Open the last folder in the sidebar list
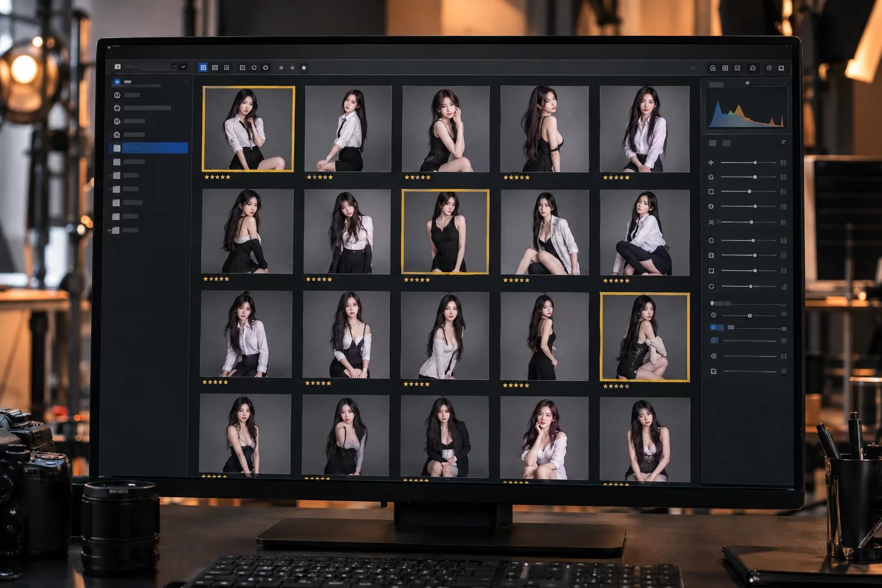Viewport: 882px width, 588px height. pos(126,230)
